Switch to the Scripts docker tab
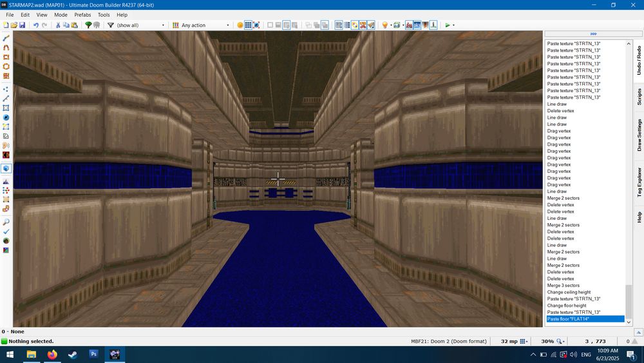Viewport: 644px width, 363px height. (x=639, y=97)
